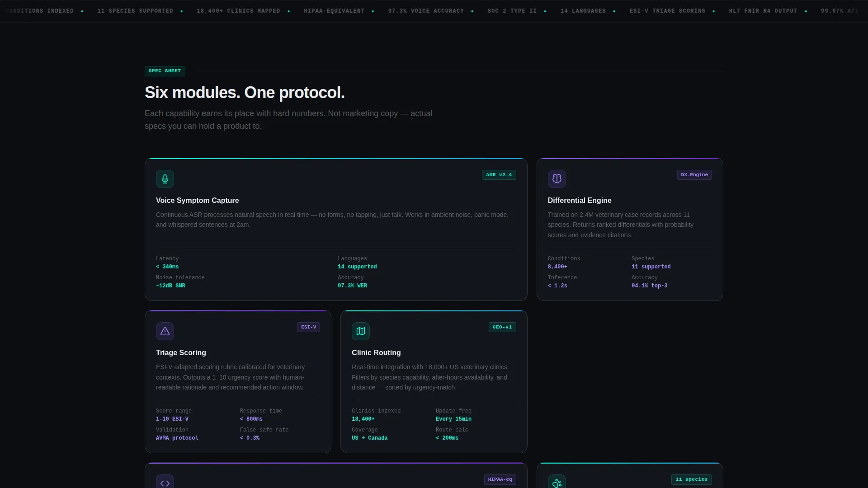The height and width of the screenshot is (488, 868).
Task: Open the Differential Engine card title
Action: [580, 200]
